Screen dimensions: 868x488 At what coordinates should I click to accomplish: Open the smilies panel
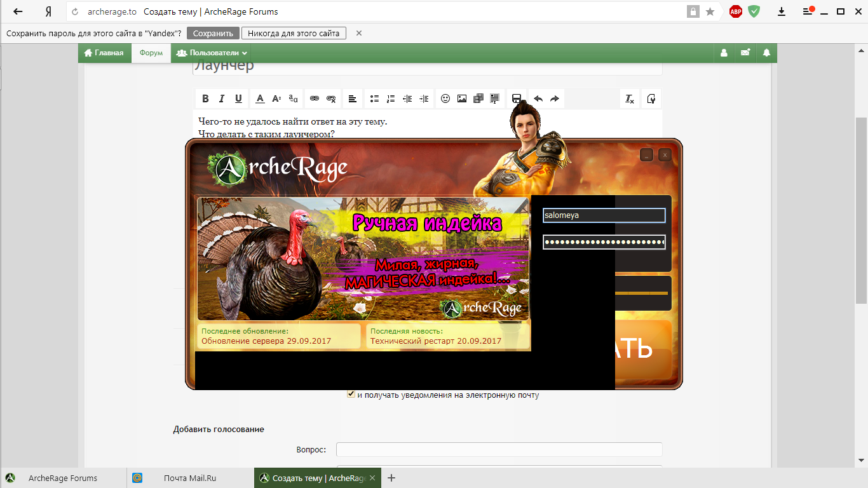click(x=445, y=98)
